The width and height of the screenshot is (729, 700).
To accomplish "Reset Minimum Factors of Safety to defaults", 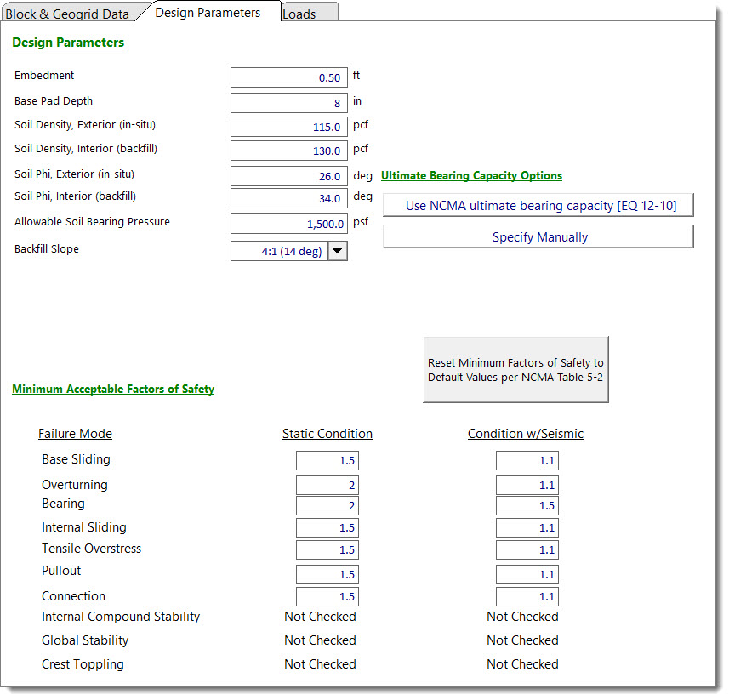I will pos(515,369).
